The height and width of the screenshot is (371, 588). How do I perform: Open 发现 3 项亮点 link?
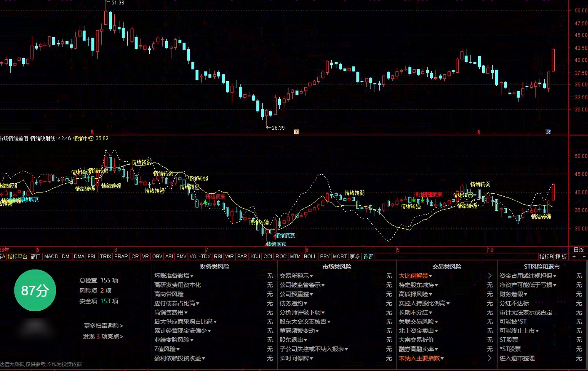point(103,337)
